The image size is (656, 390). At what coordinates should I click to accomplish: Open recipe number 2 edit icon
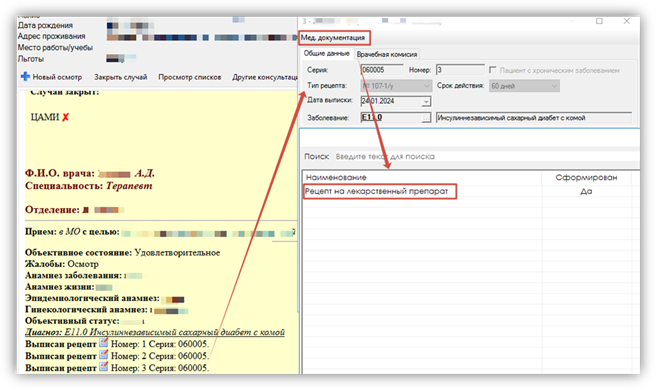[103, 355]
